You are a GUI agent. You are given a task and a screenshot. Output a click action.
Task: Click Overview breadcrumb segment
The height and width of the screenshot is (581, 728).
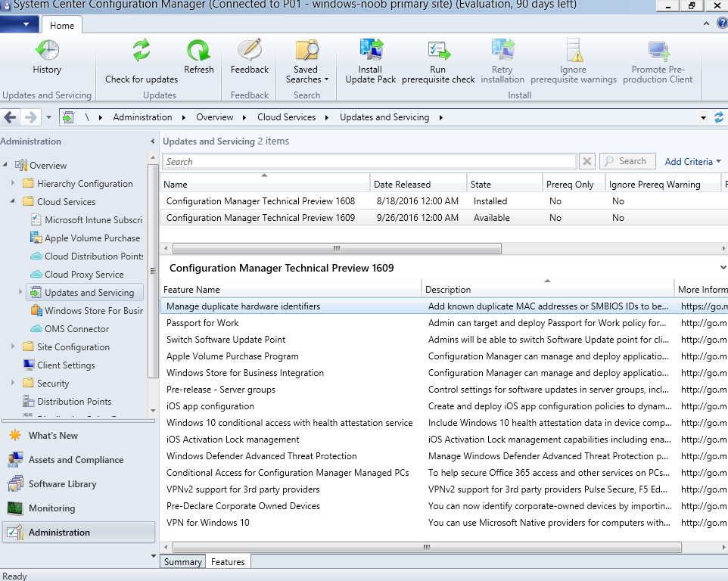[x=214, y=117]
